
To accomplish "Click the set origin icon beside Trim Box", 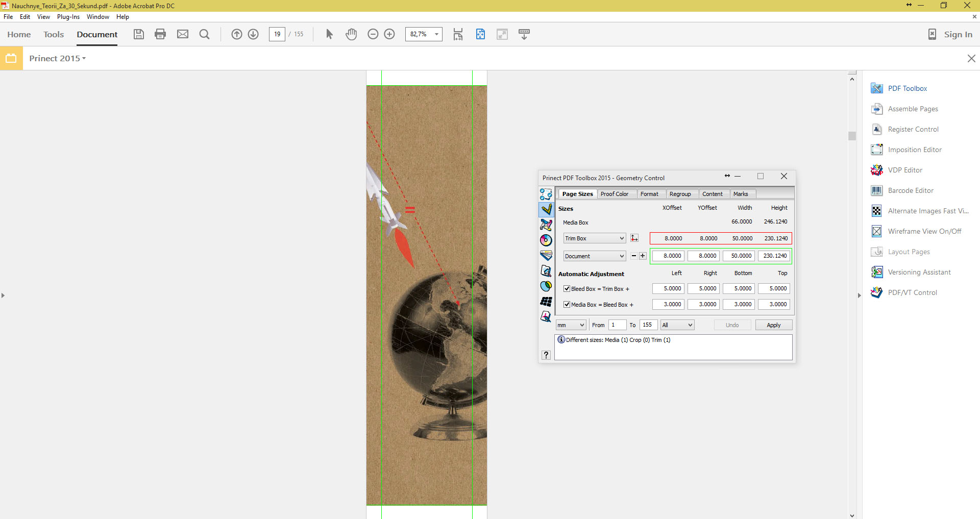I will click(634, 238).
